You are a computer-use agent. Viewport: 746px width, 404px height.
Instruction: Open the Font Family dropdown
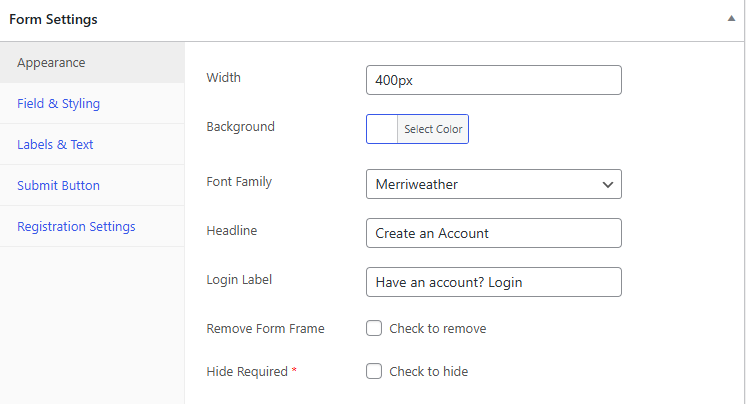point(494,184)
